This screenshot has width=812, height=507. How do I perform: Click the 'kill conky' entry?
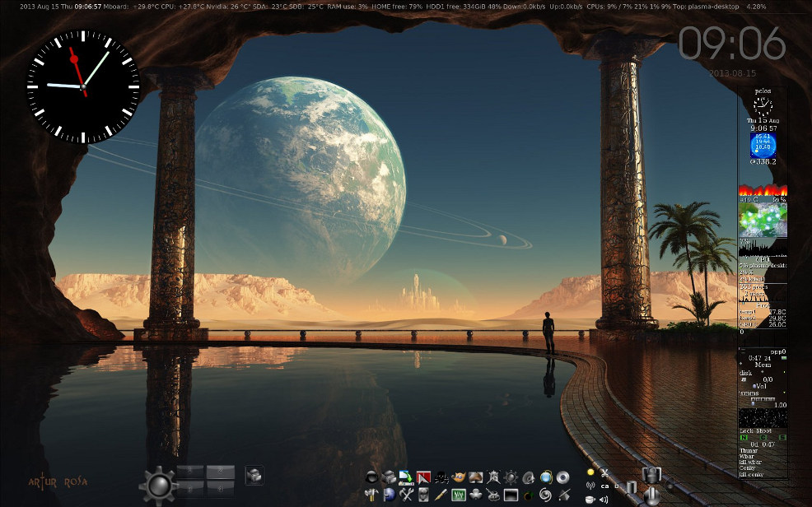751,474
